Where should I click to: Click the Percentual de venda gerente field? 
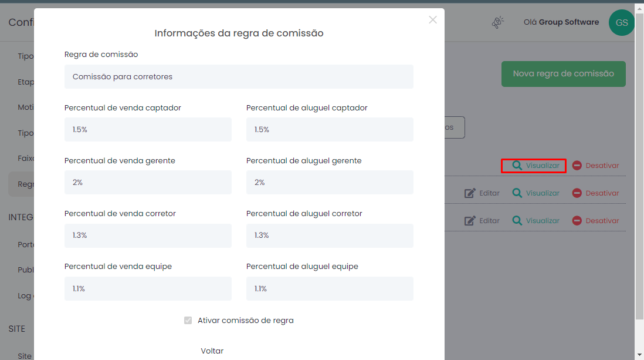click(148, 182)
